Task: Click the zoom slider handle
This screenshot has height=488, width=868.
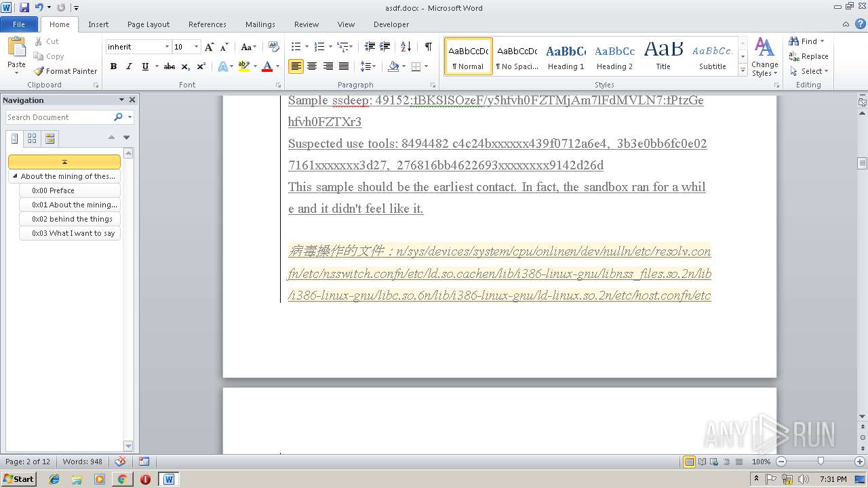Action: coord(821,462)
